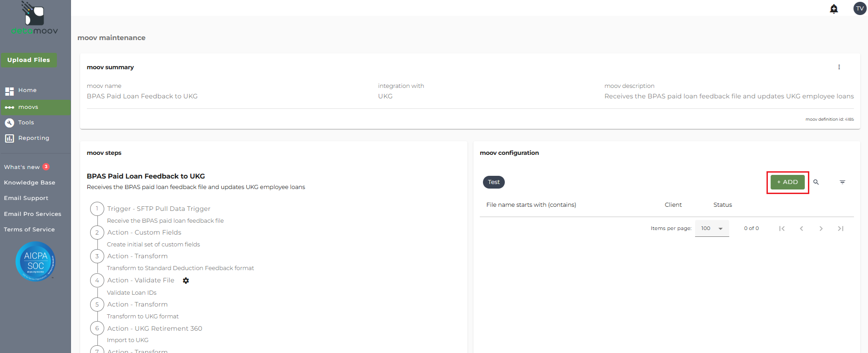Open step Action - UKG Retirement 360

click(155, 328)
